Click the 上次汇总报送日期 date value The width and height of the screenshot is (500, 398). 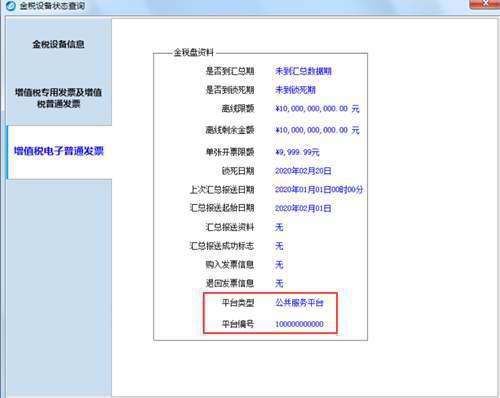319,190
